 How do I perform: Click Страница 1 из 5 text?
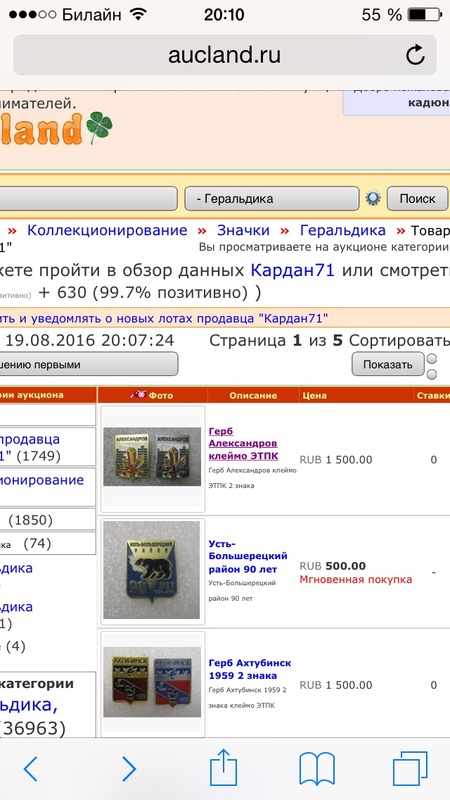(x=276, y=340)
